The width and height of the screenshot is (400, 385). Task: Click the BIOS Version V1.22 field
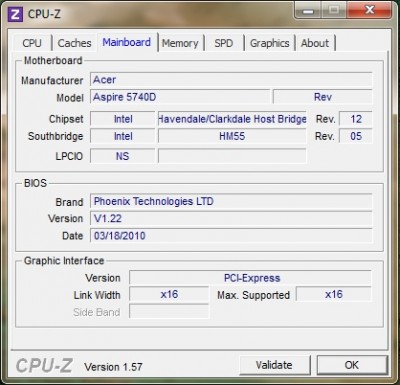[x=231, y=219]
